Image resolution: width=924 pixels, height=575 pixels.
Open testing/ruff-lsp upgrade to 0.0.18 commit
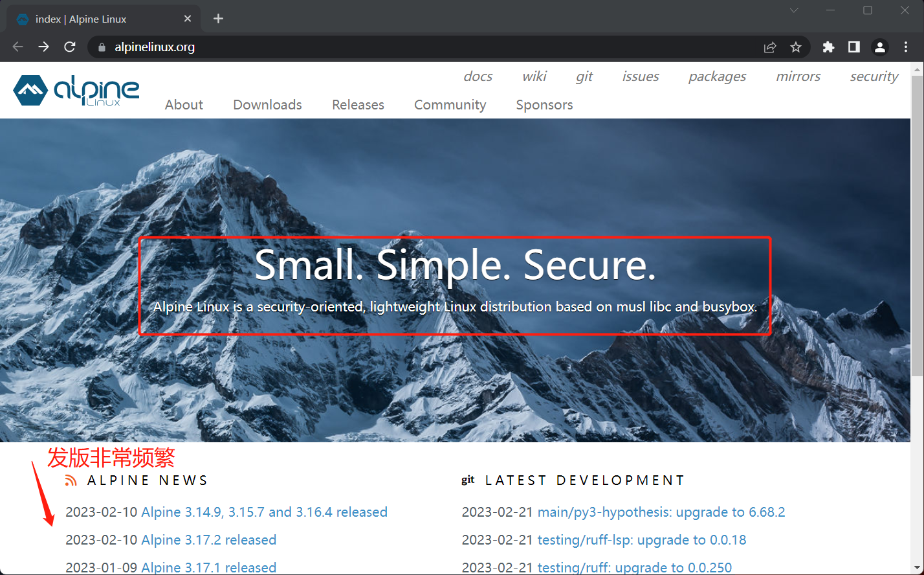pos(642,540)
